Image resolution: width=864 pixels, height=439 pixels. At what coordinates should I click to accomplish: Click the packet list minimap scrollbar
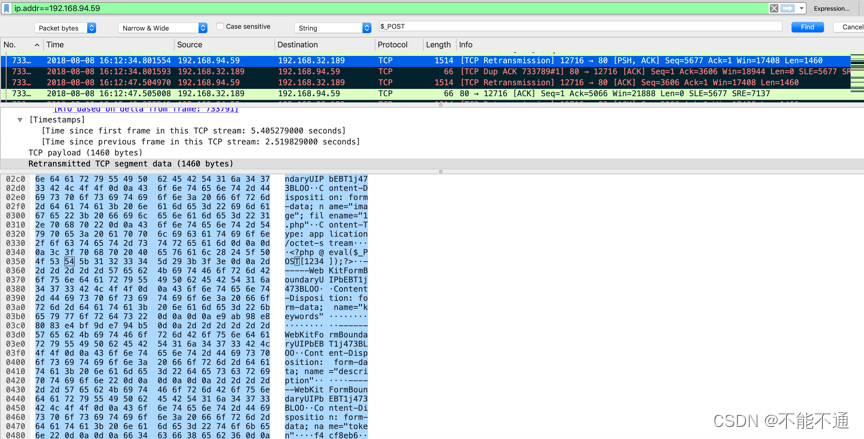[857, 77]
